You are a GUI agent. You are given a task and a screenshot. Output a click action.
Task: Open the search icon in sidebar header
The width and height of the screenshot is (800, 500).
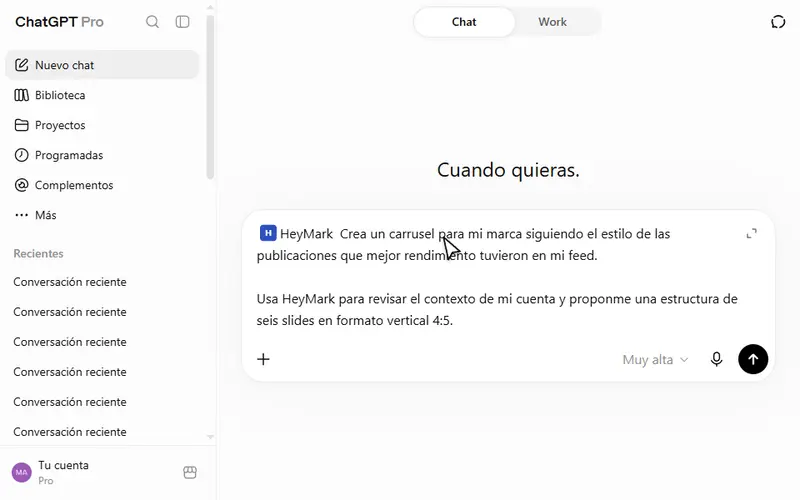(152, 22)
